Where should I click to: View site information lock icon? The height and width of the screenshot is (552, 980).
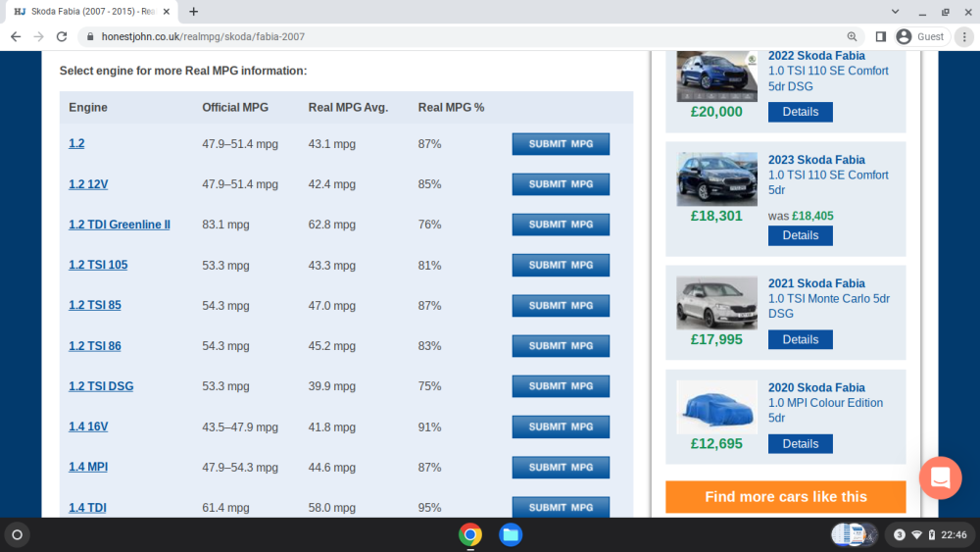tap(90, 37)
